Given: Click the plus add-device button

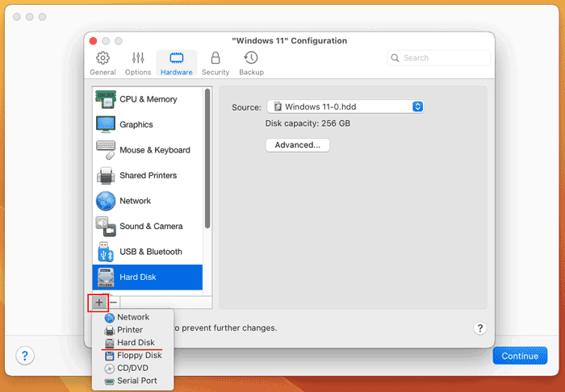Looking at the screenshot, I should (x=98, y=302).
